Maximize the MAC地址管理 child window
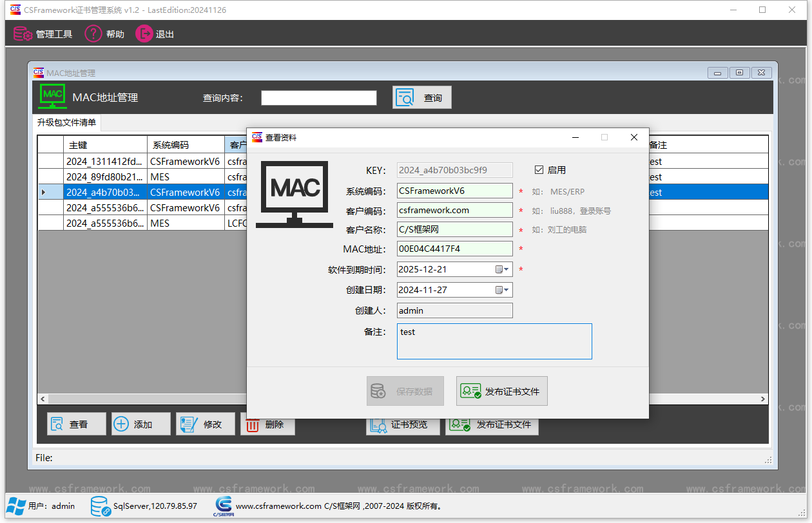The width and height of the screenshot is (812, 523). tap(740, 73)
